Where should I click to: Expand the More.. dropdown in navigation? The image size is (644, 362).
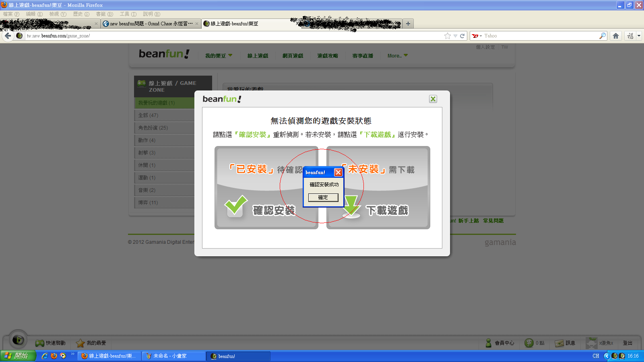[398, 56]
